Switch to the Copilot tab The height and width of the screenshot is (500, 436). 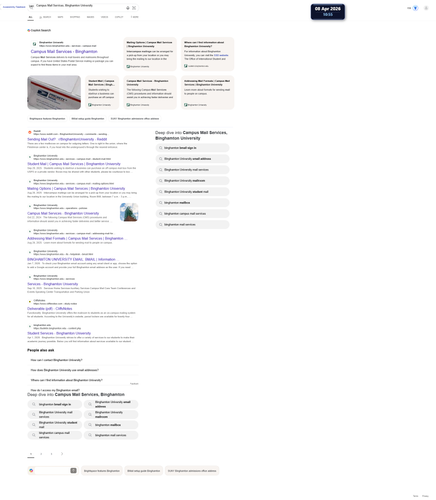(x=119, y=17)
